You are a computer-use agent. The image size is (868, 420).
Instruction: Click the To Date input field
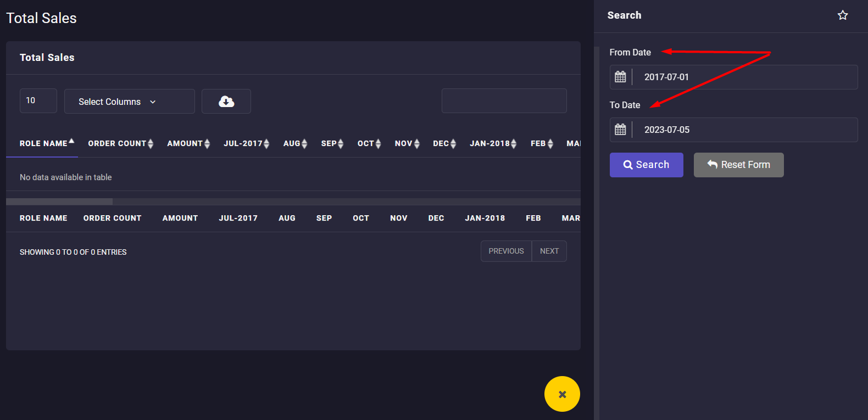tap(744, 130)
